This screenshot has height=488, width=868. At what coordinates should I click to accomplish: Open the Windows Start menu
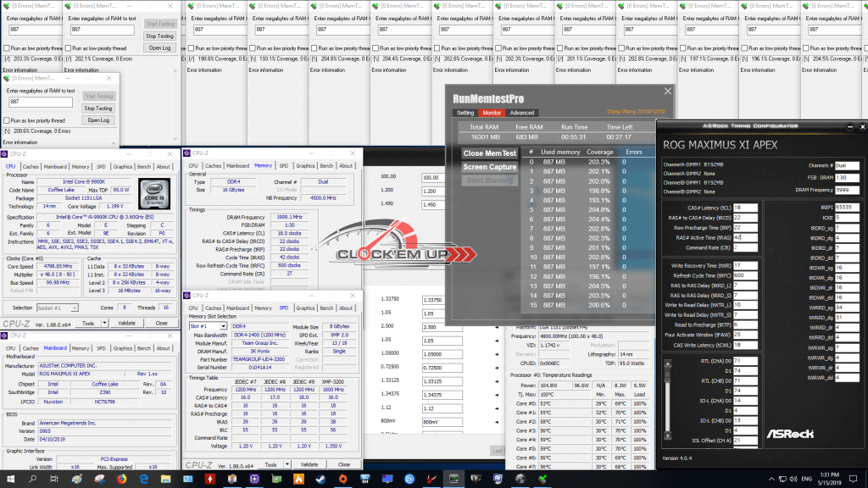(x=10, y=479)
